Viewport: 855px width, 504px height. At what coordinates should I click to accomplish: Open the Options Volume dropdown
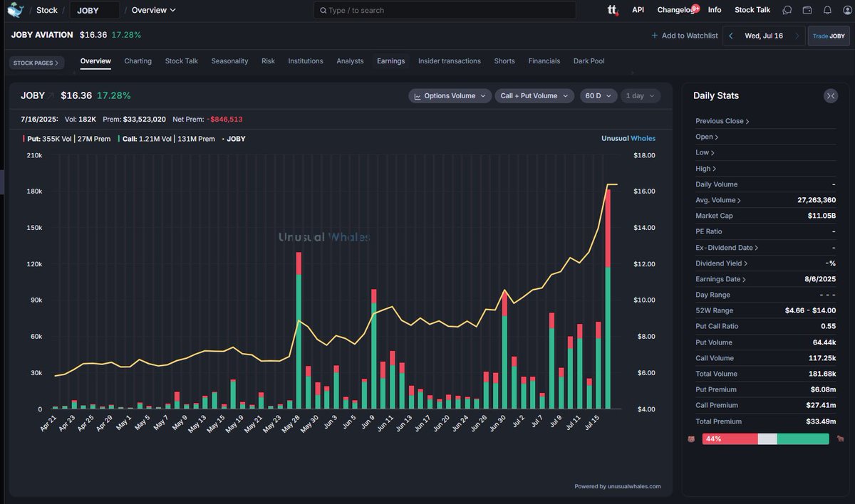click(x=450, y=95)
